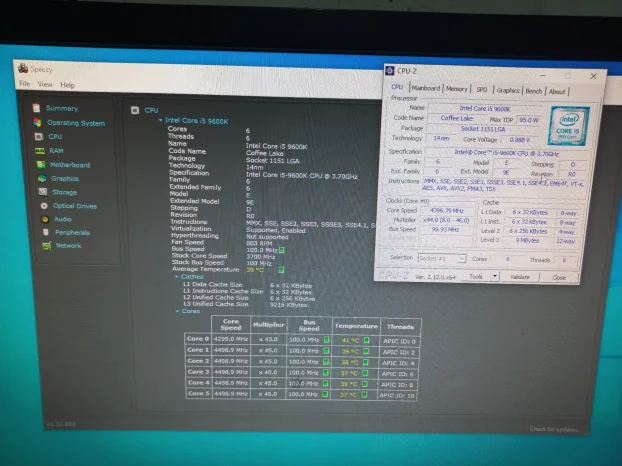Click the Operating System Windows icon

[37, 122]
